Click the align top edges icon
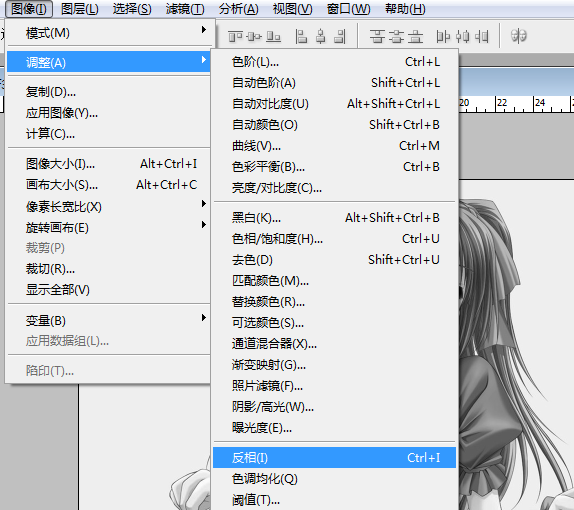Image resolution: width=574 pixels, height=510 pixels. coord(235,37)
